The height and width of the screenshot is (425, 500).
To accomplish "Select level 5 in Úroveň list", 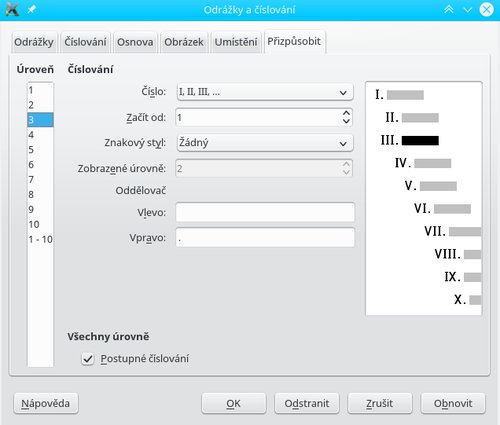I will click(40, 149).
